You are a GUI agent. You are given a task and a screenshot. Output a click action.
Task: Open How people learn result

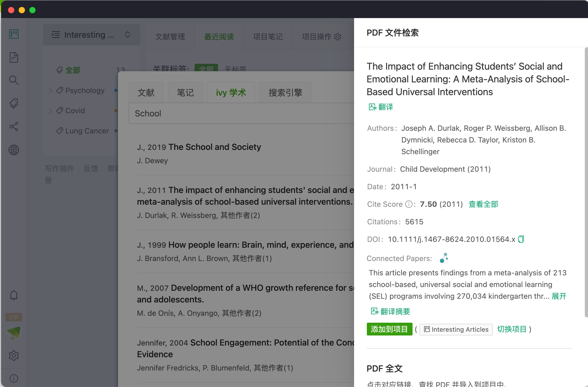click(x=261, y=245)
